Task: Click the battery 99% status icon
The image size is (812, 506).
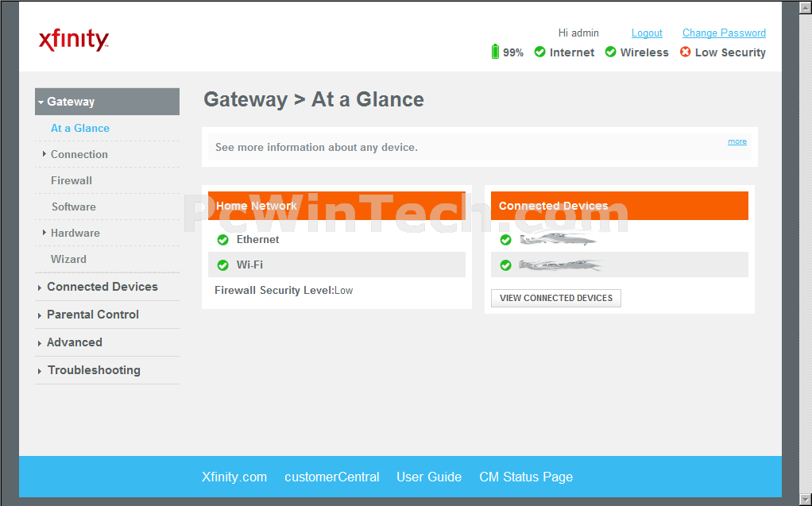Action: coord(495,52)
